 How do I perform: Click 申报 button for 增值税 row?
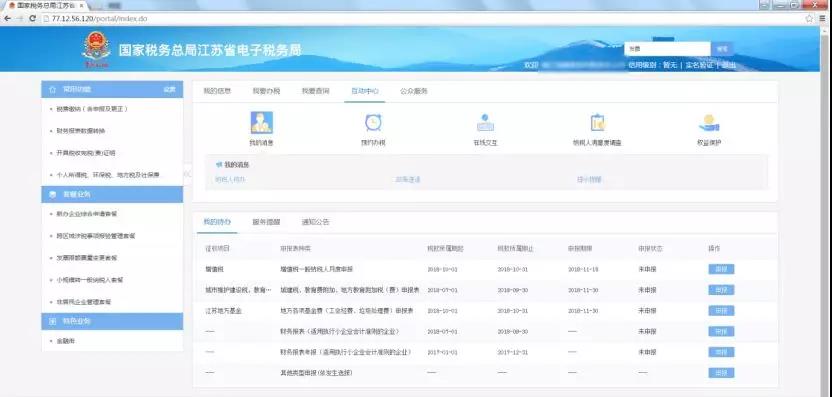[721, 269]
